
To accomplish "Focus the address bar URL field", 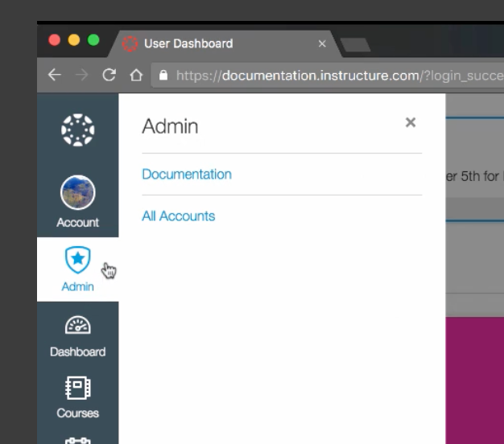I will 322,76.
